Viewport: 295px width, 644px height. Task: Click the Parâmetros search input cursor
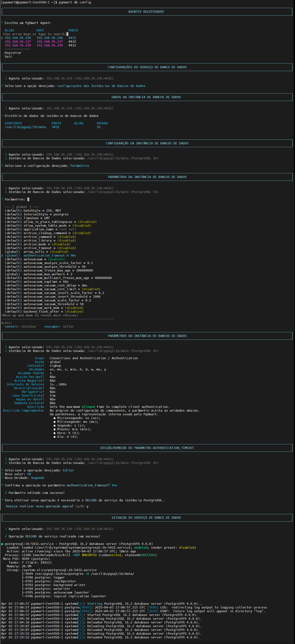tap(28, 199)
